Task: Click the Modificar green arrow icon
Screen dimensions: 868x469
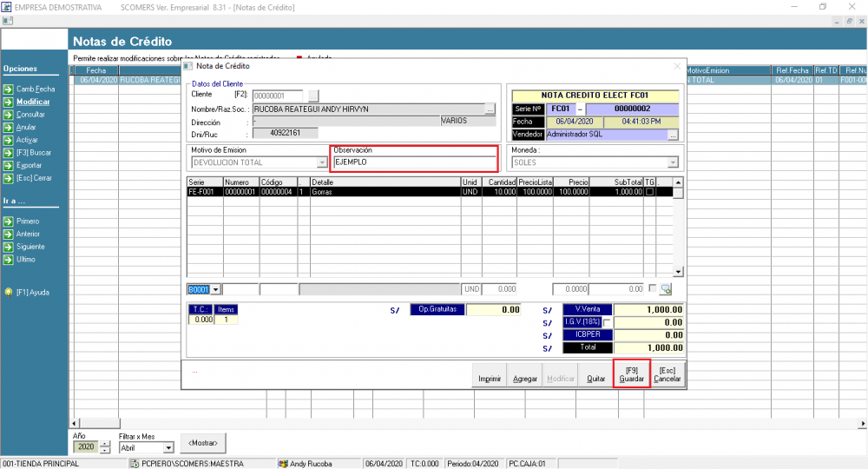Action: [9, 102]
